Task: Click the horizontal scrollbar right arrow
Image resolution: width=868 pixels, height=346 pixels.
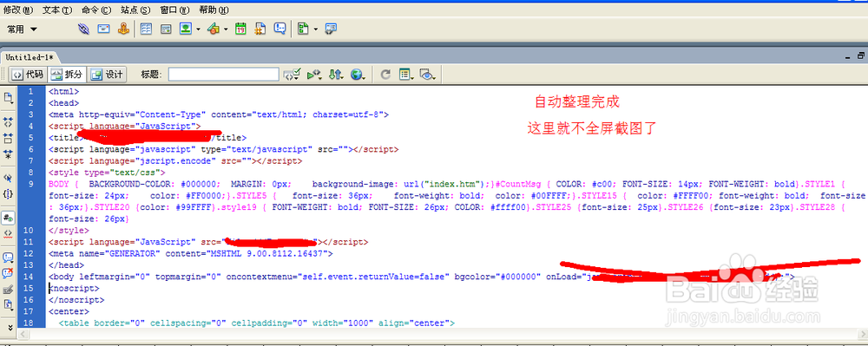Action: click(x=862, y=334)
